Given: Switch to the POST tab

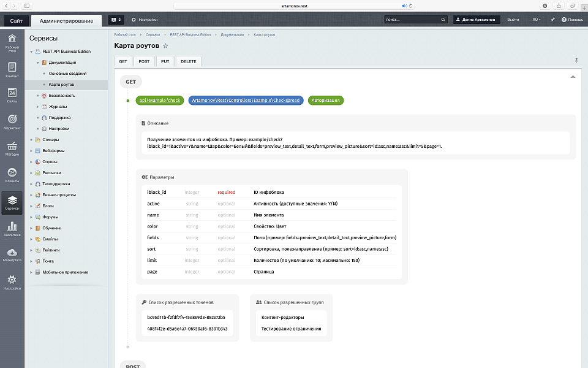Looking at the screenshot, I should click(144, 61).
